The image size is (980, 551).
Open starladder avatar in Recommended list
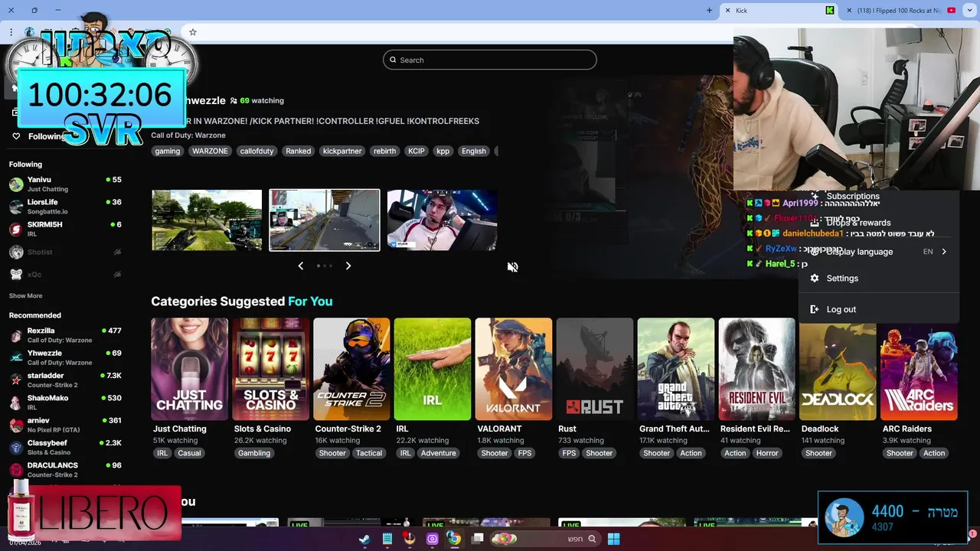pyautogui.click(x=16, y=380)
